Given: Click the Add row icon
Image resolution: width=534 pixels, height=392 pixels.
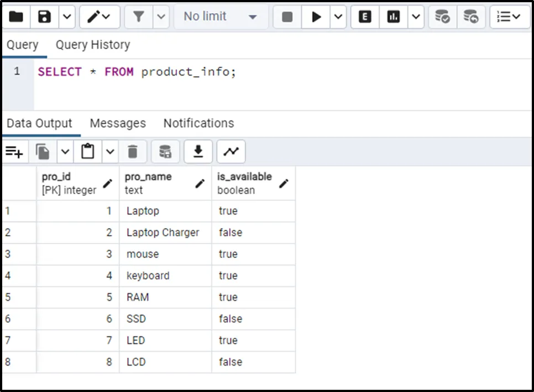Looking at the screenshot, I should pos(14,151).
